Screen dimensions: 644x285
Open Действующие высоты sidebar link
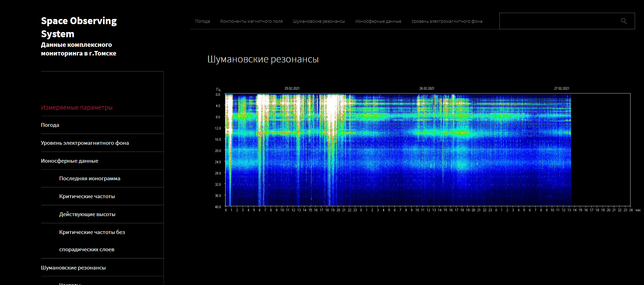(87, 214)
